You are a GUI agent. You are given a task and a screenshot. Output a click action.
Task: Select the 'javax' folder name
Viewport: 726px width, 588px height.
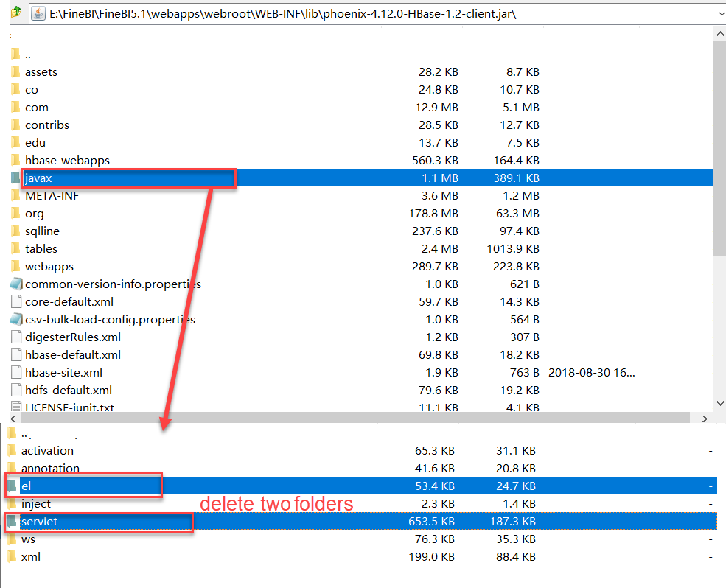click(38, 178)
